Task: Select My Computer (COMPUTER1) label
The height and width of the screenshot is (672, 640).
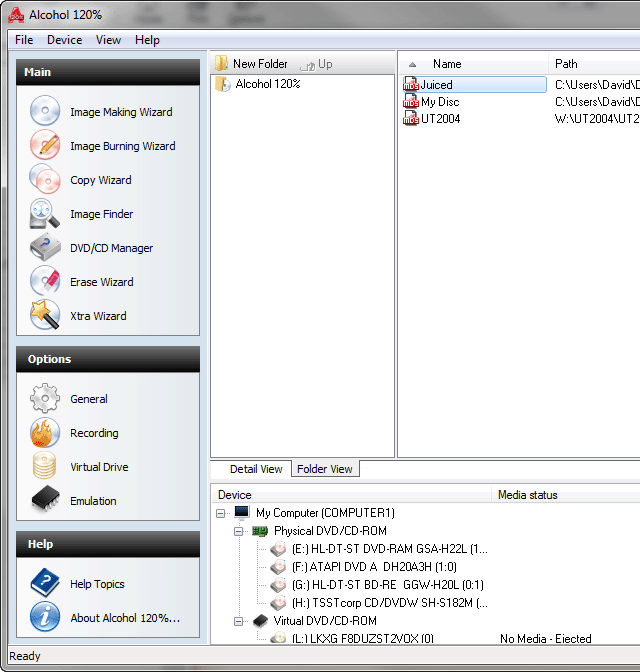Action: click(x=325, y=513)
